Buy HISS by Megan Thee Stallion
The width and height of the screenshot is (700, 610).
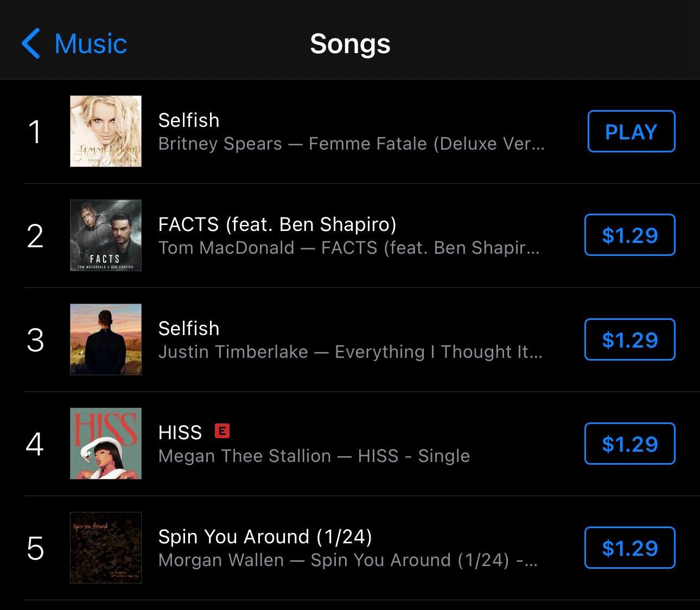tap(629, 444)
